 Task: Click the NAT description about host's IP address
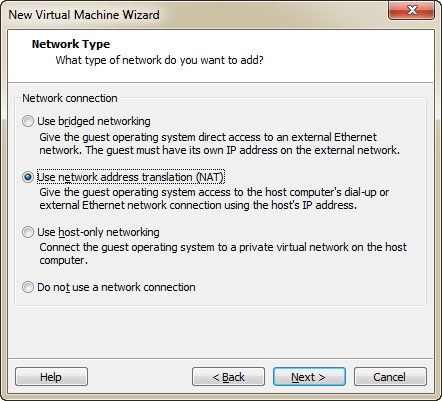[214, 199]
